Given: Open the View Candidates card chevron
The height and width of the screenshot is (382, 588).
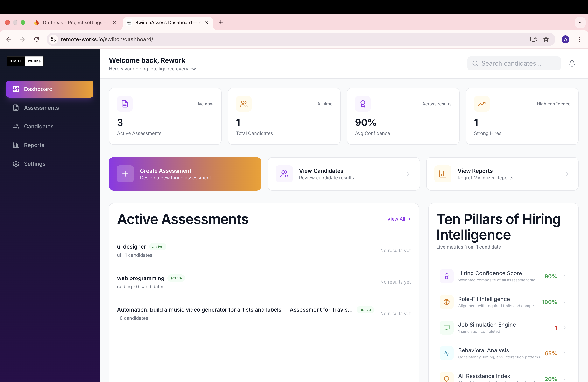Looking at the screenshot, I should 408,174.
